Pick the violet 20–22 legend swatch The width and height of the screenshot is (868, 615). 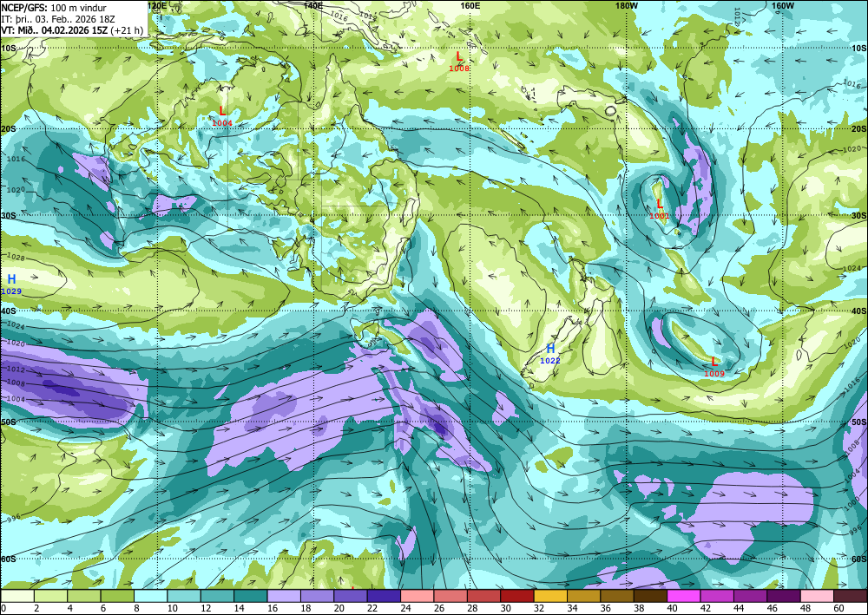(351, 596)
